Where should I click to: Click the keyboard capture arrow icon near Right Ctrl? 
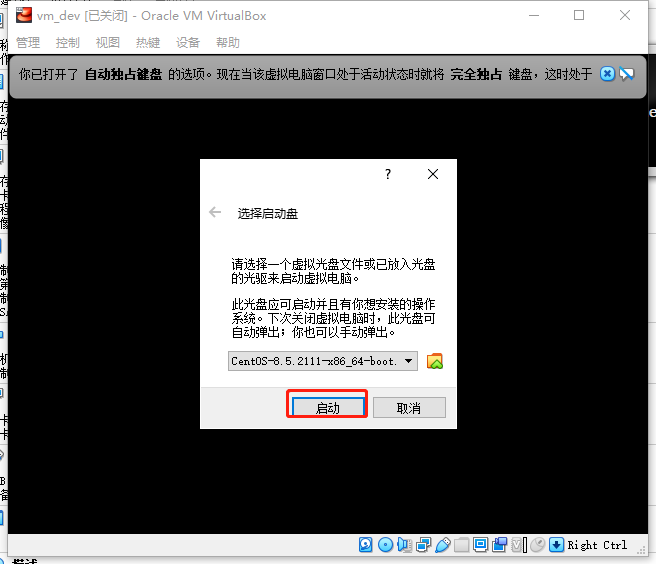pyautogui.click(x=556, y=545)
